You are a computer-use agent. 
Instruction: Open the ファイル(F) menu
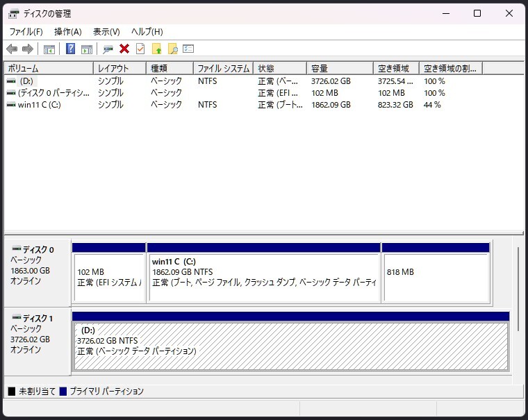pos(26,32)
